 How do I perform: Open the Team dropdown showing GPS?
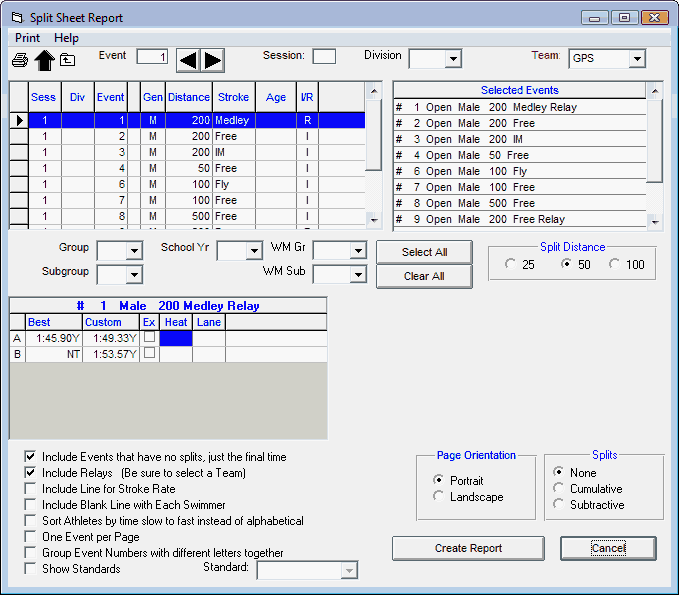point(637,59)
